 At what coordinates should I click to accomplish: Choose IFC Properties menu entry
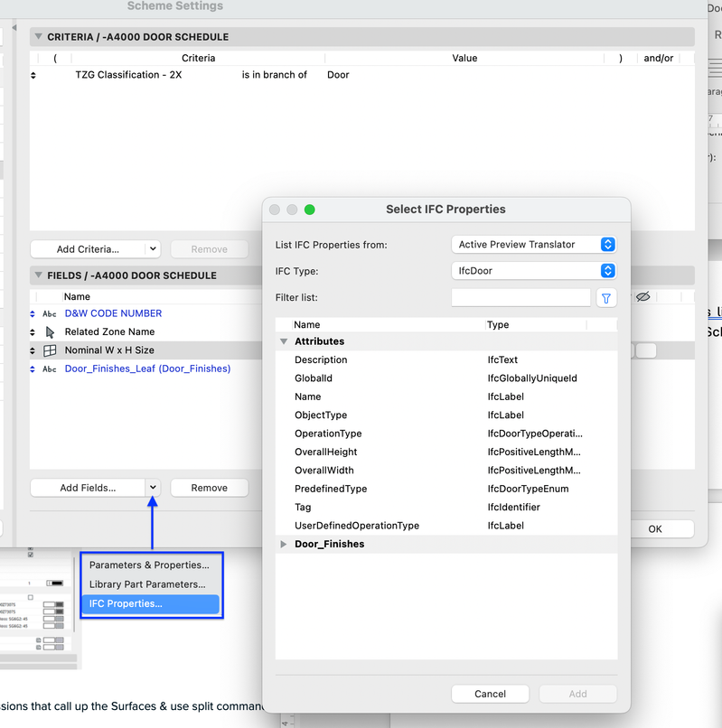[x=151, y=604]
